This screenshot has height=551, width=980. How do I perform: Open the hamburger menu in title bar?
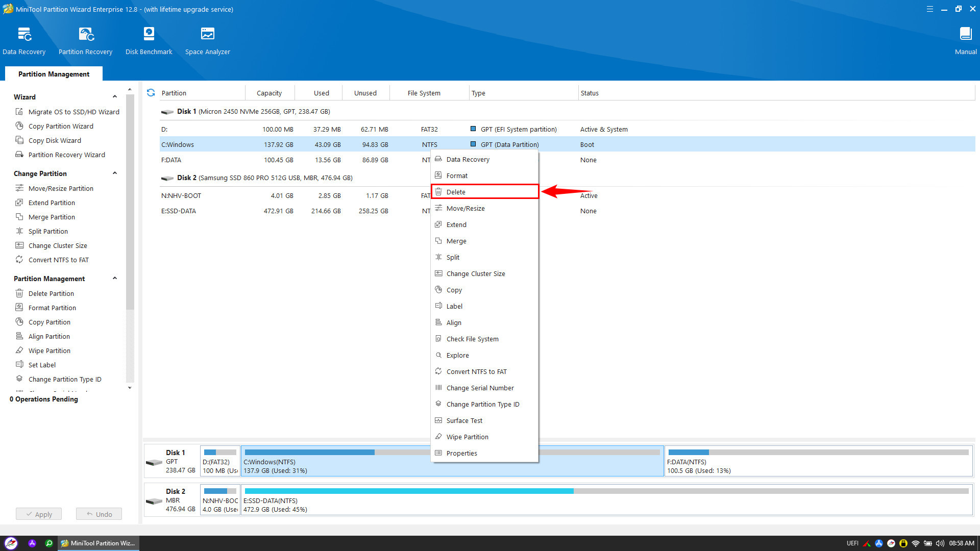930,9
